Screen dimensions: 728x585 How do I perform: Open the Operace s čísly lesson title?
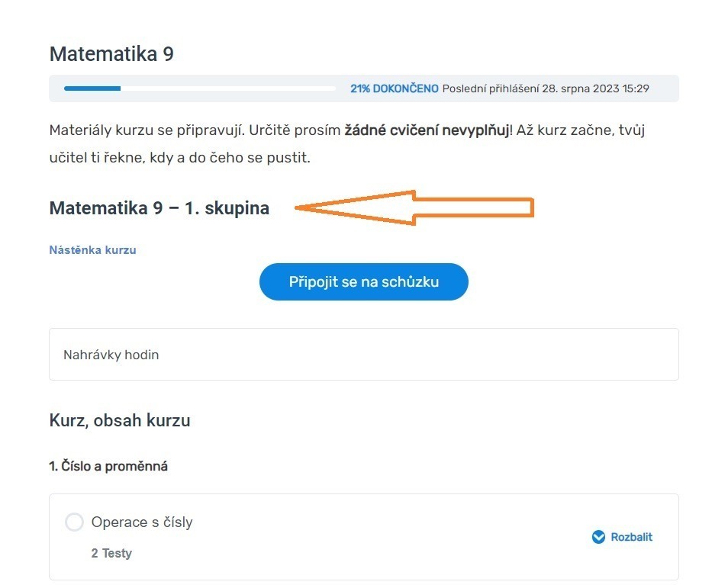tap(142, 522)
